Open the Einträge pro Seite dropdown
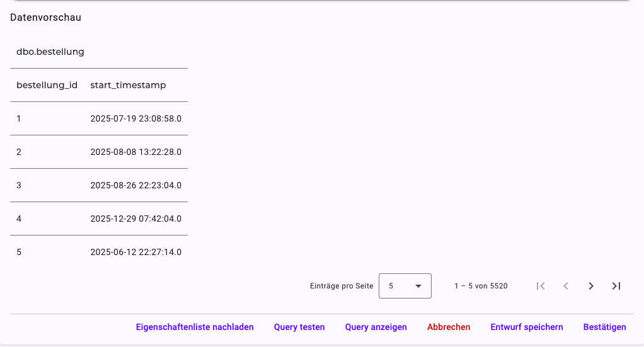 pos(405,286)
